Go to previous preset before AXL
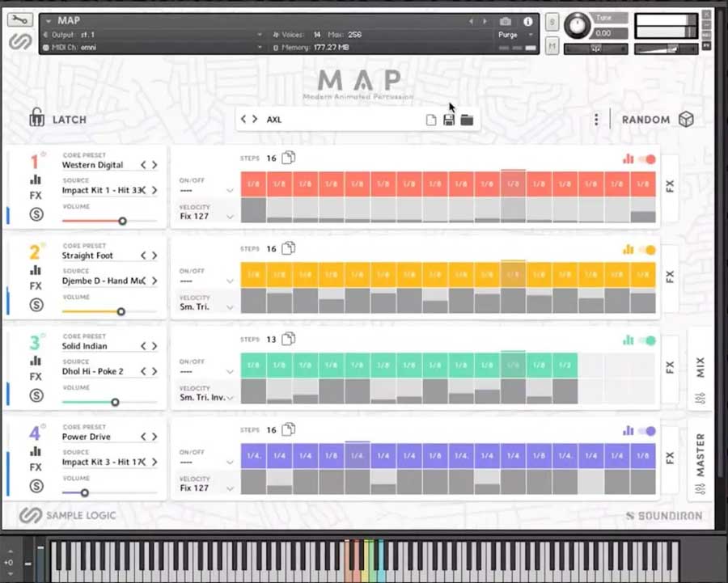 pos(243,120)
